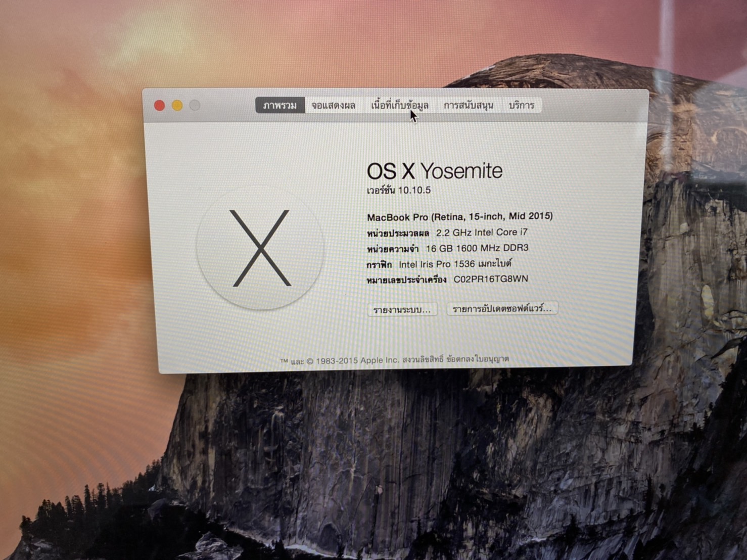Click the Intel Iris Pro graphics text

click(455, 264)
